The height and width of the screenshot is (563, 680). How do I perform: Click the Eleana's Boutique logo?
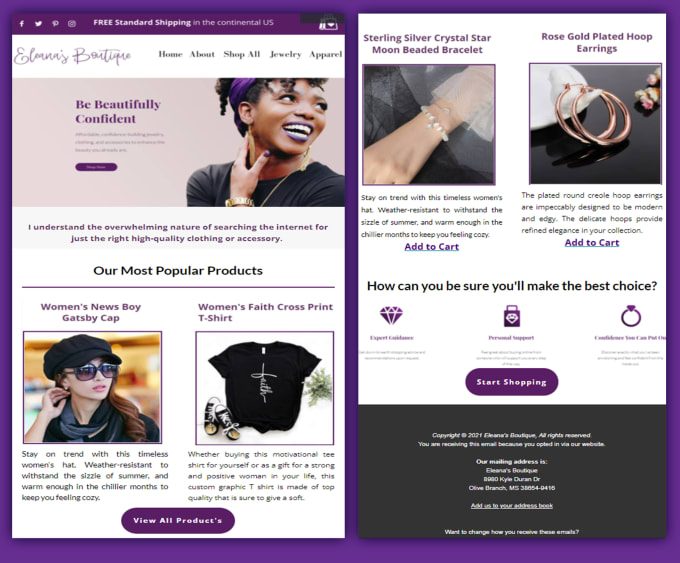click(x=72, y=56)
